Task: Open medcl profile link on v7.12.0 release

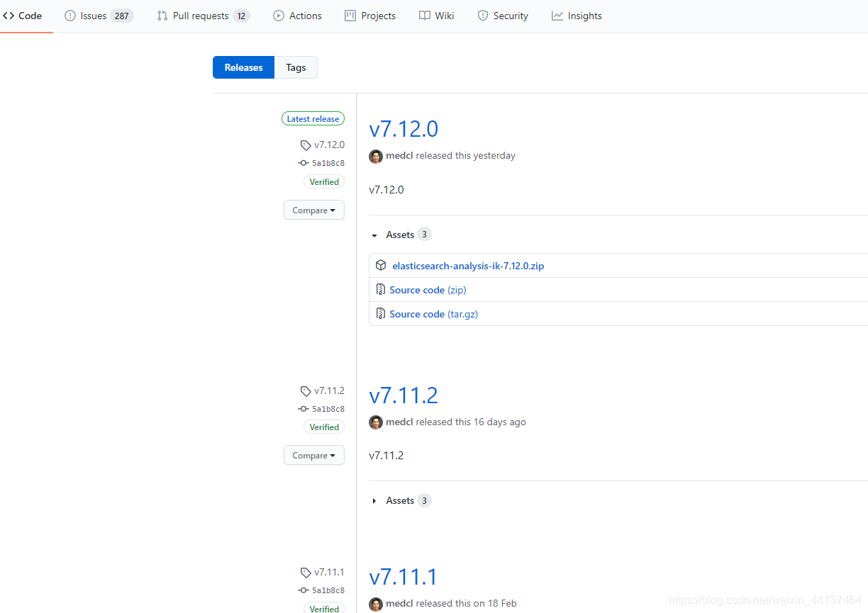Action: (x=399, y=155)
